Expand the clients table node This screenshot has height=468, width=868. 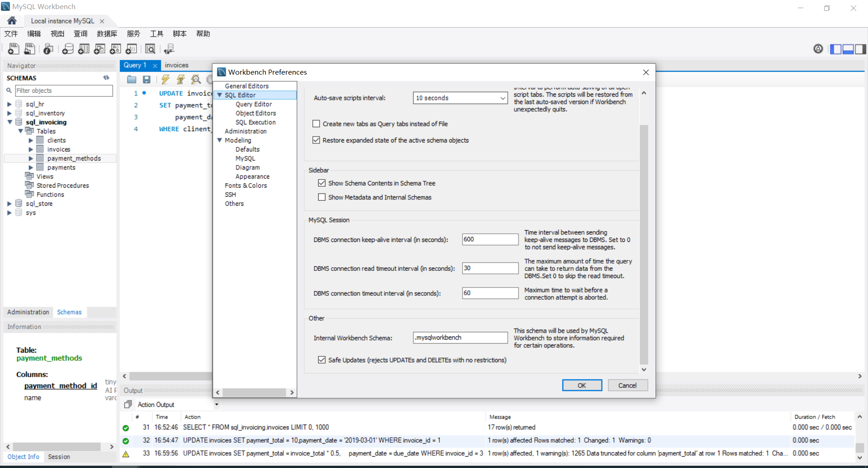click(31, 140)
